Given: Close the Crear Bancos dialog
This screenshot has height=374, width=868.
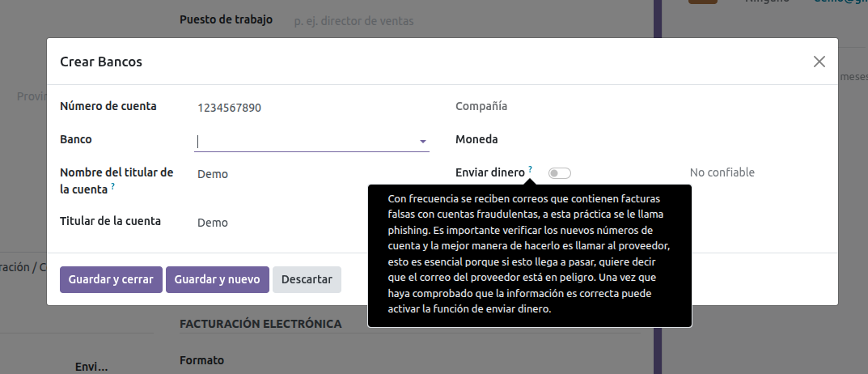Looking at the screenshot, I should pyautogui.click(x=819, y=62).
